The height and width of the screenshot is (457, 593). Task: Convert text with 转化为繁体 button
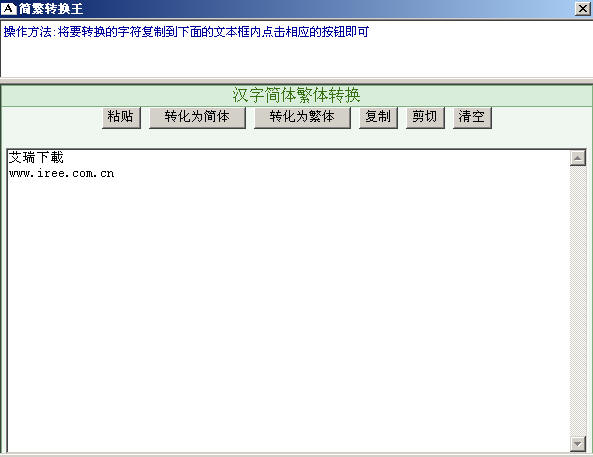point(302,118)
